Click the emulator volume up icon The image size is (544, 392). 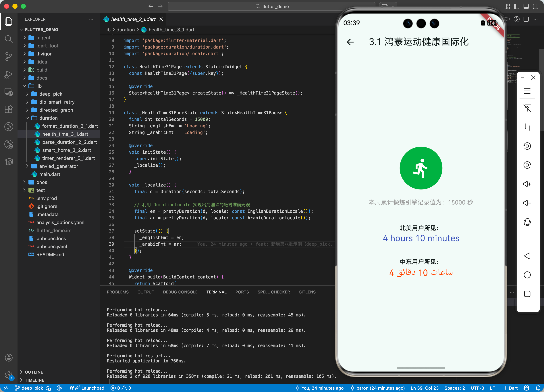click(527, 184)
